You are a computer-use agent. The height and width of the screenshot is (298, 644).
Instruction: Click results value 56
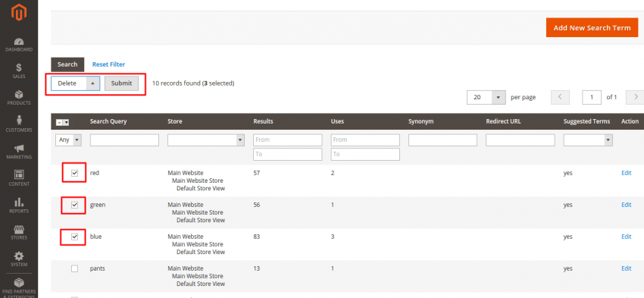point(257,205)
